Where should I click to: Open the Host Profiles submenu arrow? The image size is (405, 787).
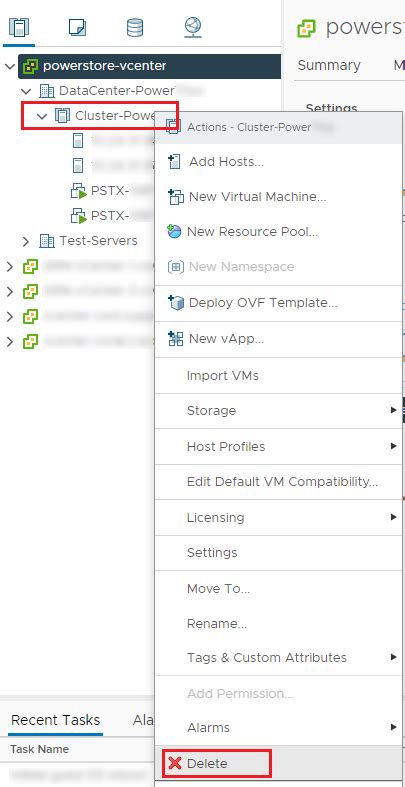(x=393, y=446)
